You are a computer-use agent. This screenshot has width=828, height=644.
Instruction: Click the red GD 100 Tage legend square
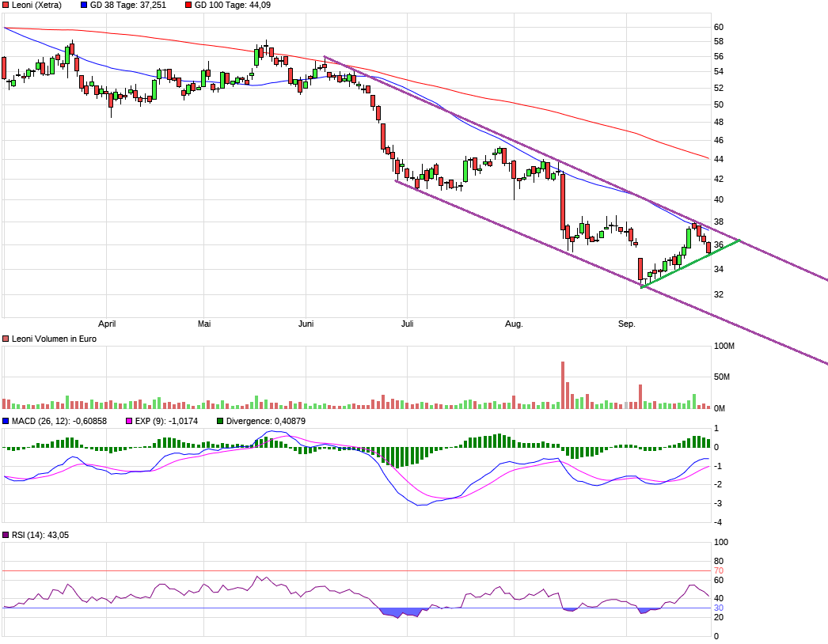188,6
